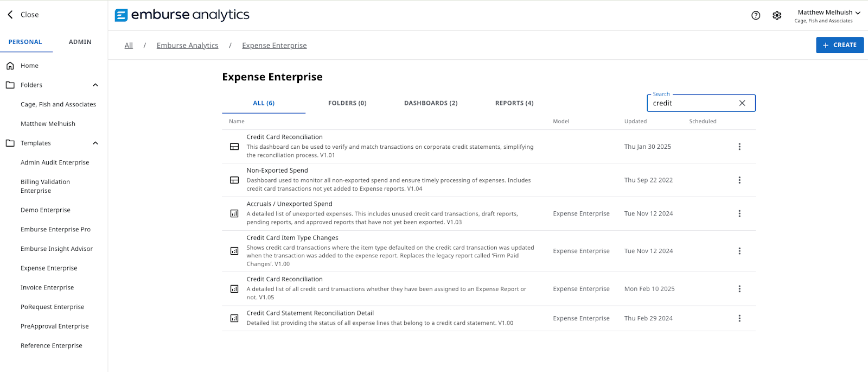The width and height of the screenshot is (868, 372).
Task: Collapse the Folders section chevron
Action: coord(95,85)
